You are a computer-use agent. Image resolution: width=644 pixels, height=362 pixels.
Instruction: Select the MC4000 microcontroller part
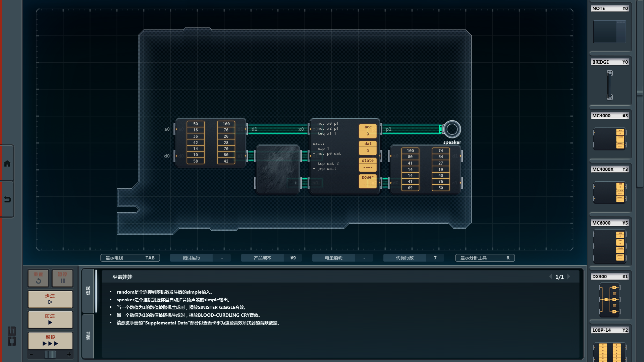609,138
